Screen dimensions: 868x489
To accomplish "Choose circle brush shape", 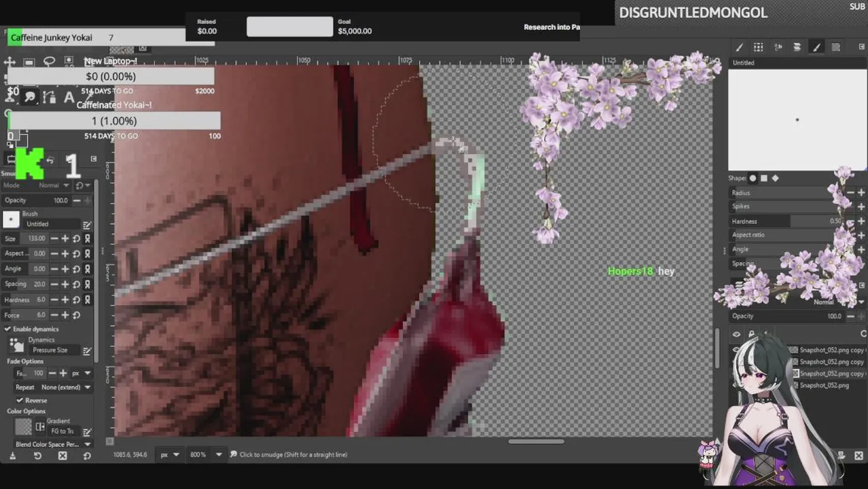I will (x=753, y=179).
